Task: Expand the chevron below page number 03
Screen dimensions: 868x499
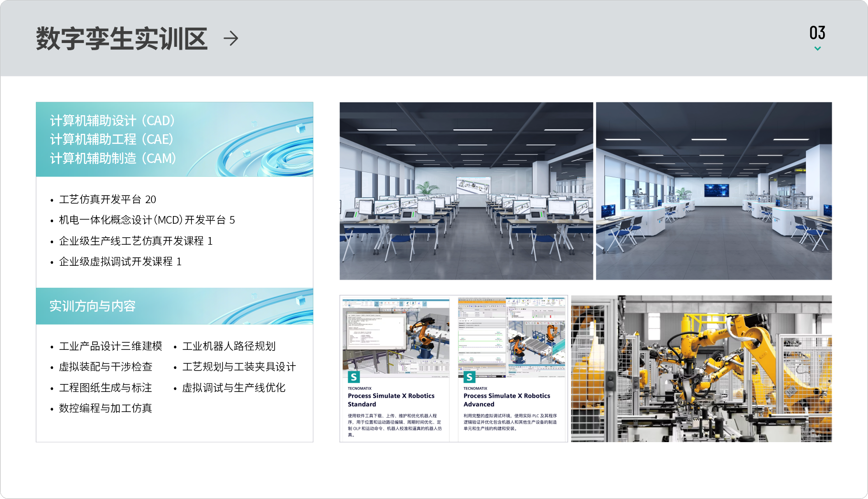Action: click(x=817, y=49)
